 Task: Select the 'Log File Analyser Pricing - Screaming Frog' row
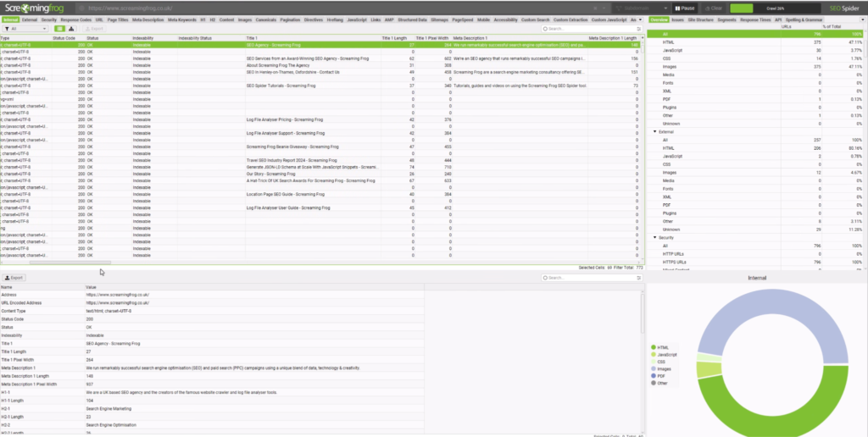(x=320, y=119)
